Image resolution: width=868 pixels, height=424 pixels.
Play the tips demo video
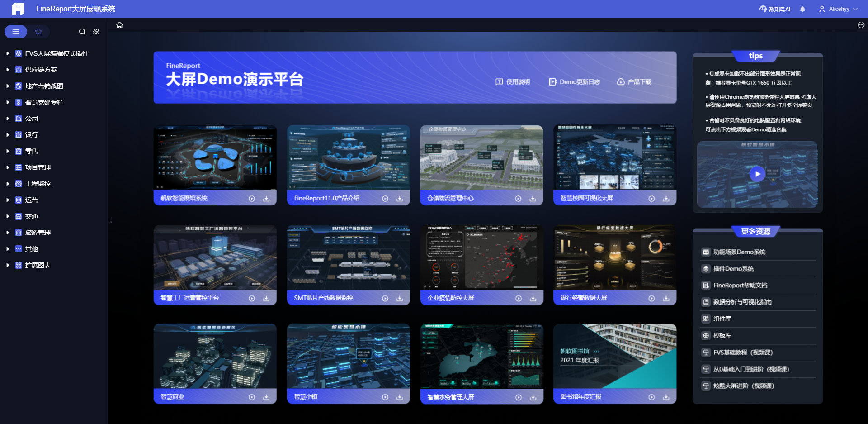point(757,174)
